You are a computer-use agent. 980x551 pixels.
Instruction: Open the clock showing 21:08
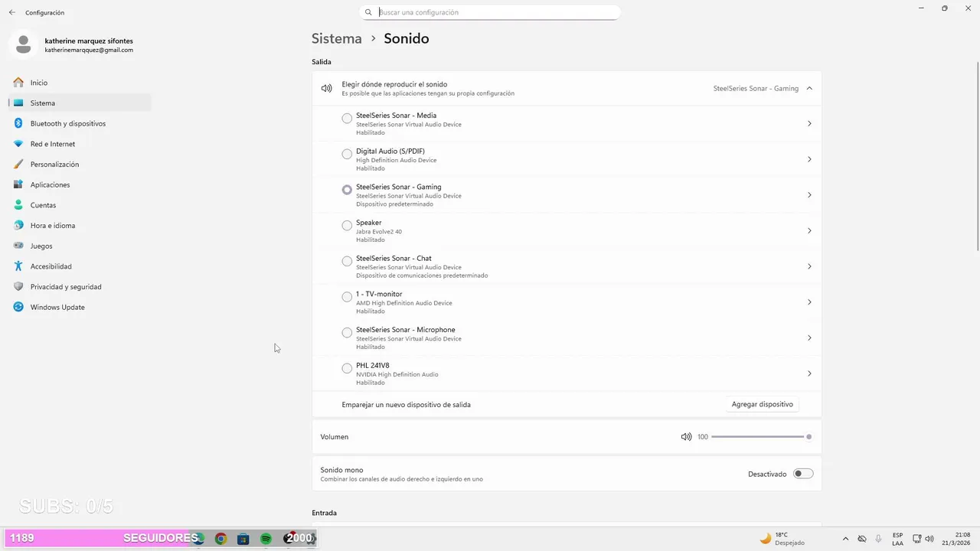[955, 539]
